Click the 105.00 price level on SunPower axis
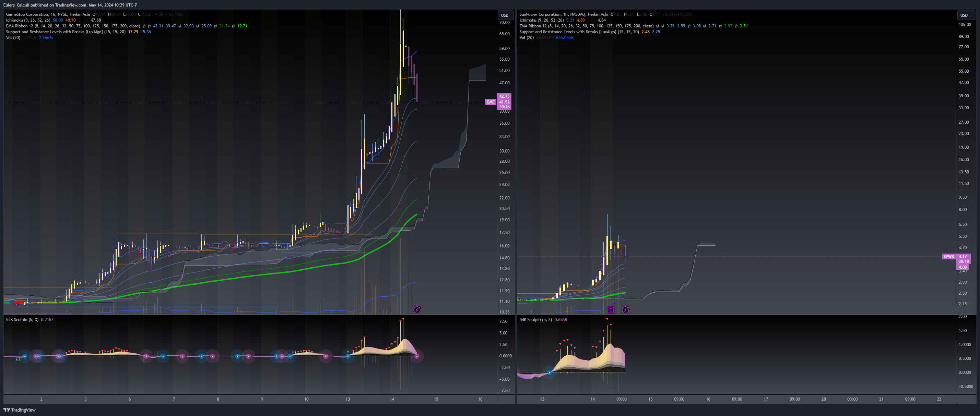Screen dimensions: 980x416 tap(965, 24)
